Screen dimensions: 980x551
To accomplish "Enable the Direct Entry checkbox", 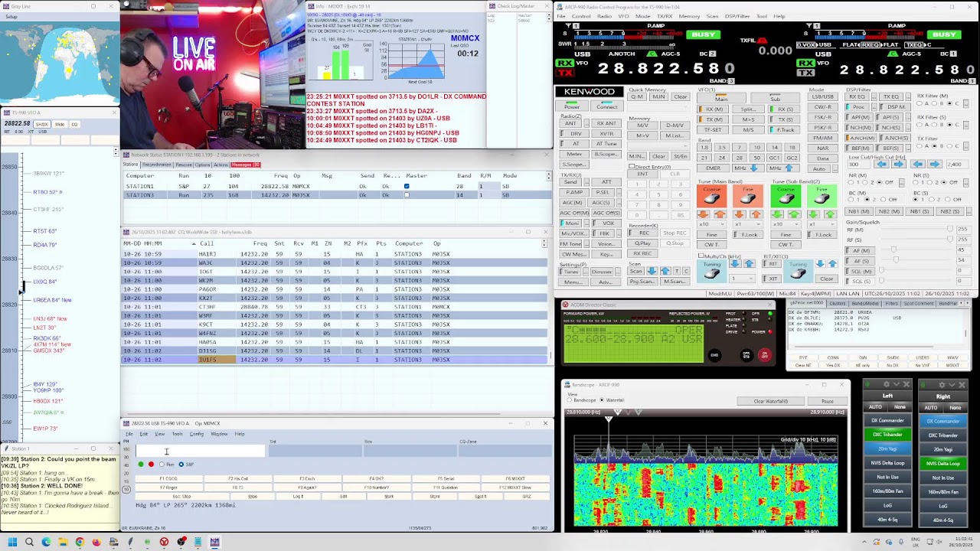I will pos(632,166).
